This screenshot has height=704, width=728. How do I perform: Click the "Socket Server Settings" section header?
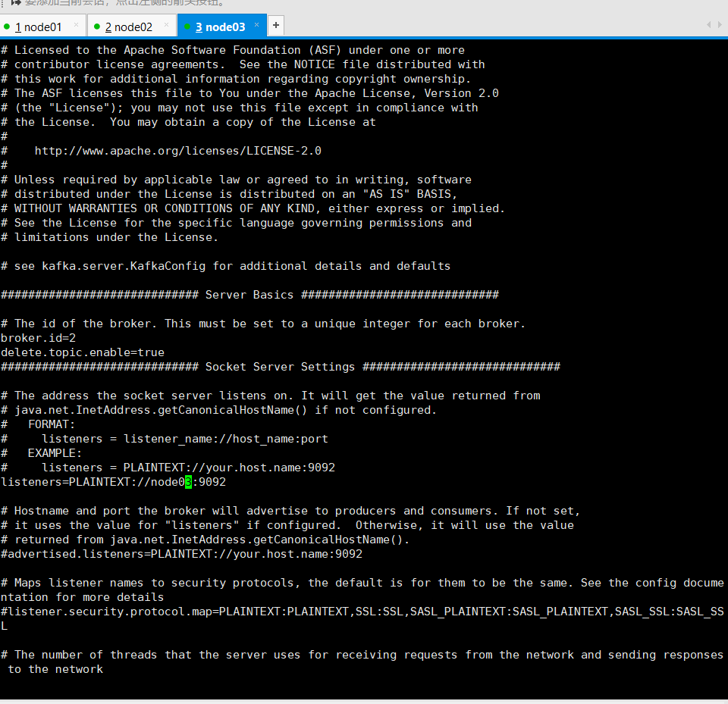[281, 367]
